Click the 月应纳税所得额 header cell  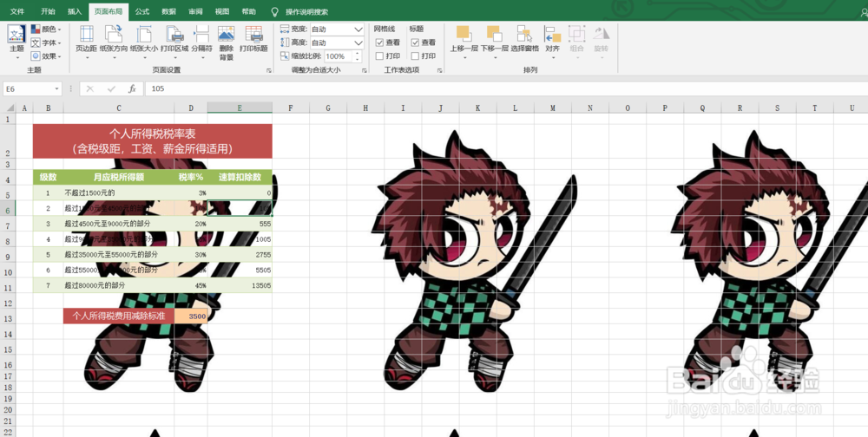point(118,177)
